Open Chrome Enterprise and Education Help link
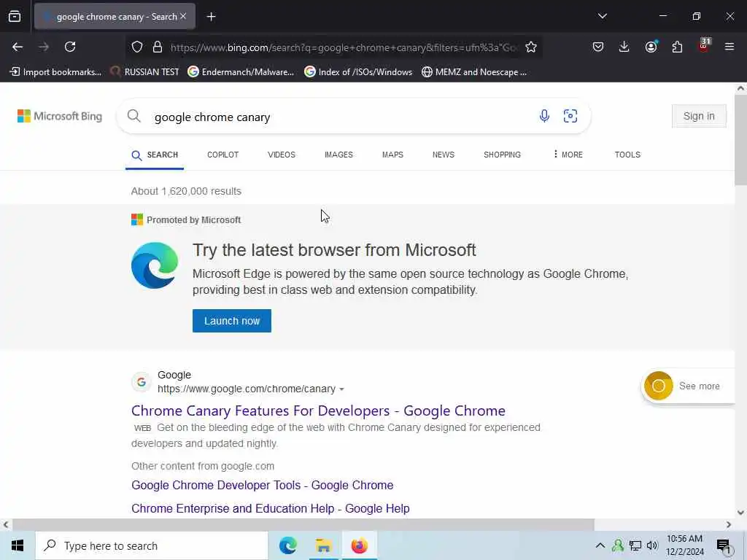Viewport: 747px width, 560px height. tap(271, 508)
